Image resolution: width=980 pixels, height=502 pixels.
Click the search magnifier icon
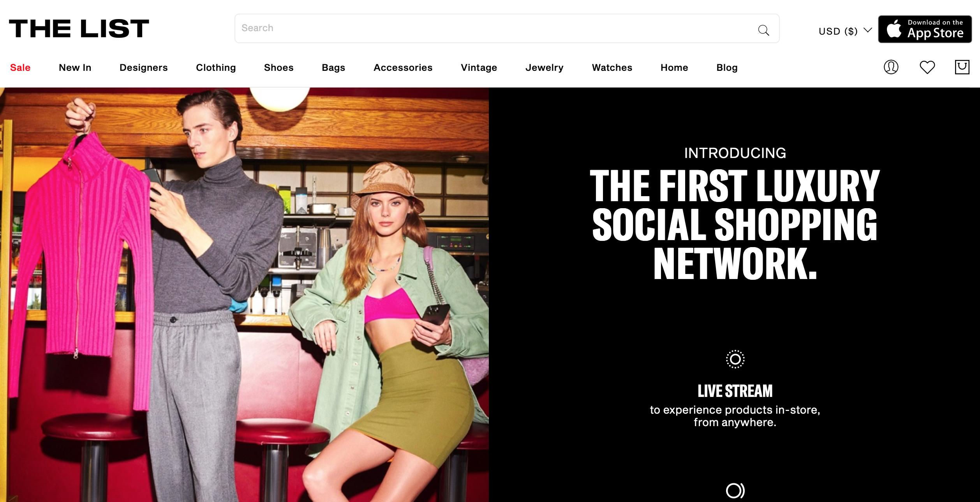(x=763, y=30)
